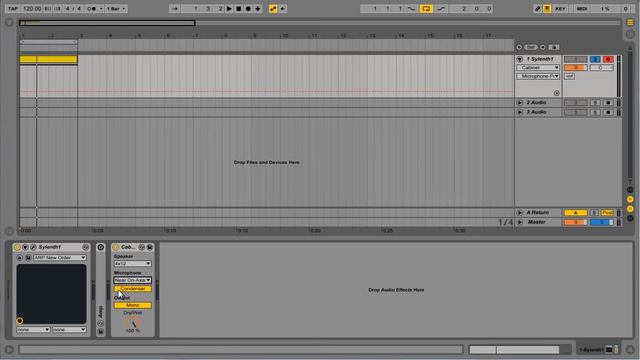The height and width of the screenshot is (360, 640).
Task: Solo the 2 Audio track
Action: point(595,103)
